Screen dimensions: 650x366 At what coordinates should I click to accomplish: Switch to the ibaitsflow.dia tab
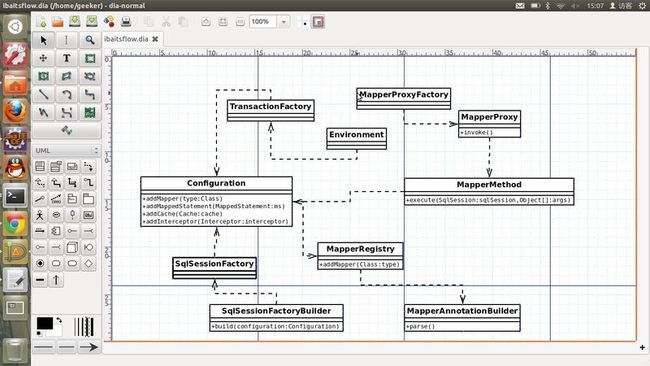(126, 39)
